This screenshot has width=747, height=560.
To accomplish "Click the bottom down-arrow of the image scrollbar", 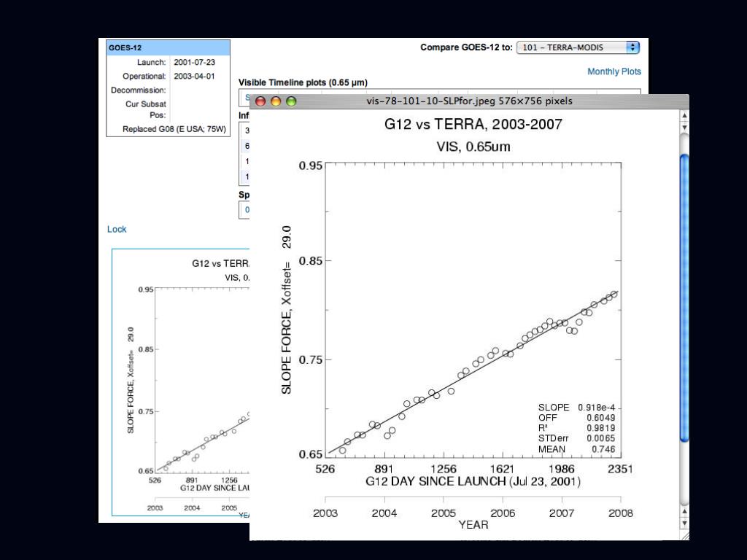I will pyautogui.click(x=684, y=524).
